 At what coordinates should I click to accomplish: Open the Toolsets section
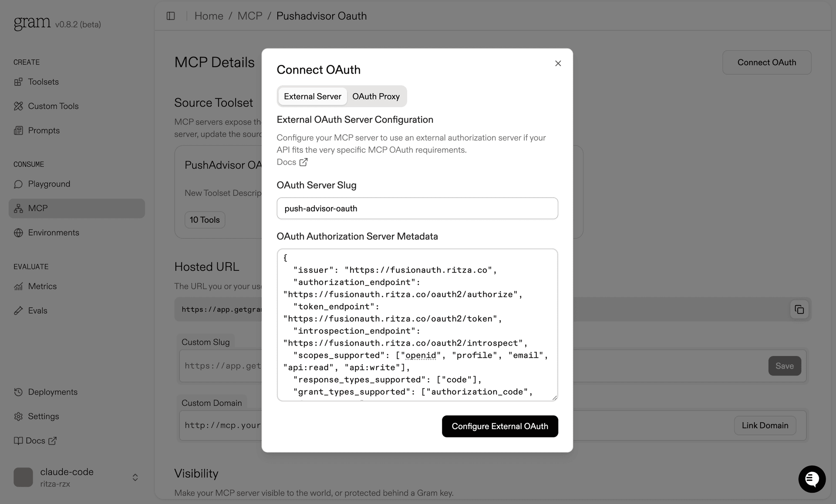43,82
